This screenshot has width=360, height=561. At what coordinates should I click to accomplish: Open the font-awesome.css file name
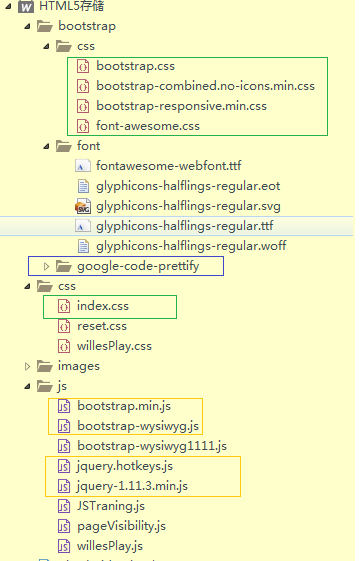(x=148, y=126)
